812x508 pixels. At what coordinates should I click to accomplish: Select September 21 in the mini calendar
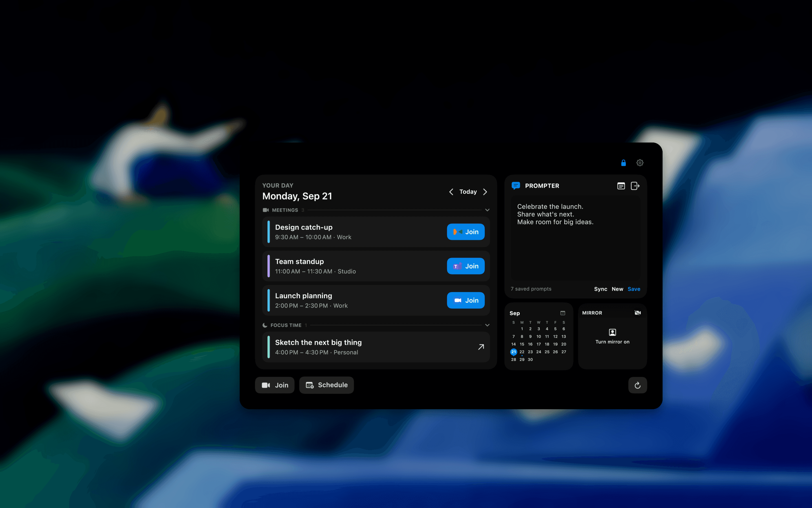(x=514, y=352)
